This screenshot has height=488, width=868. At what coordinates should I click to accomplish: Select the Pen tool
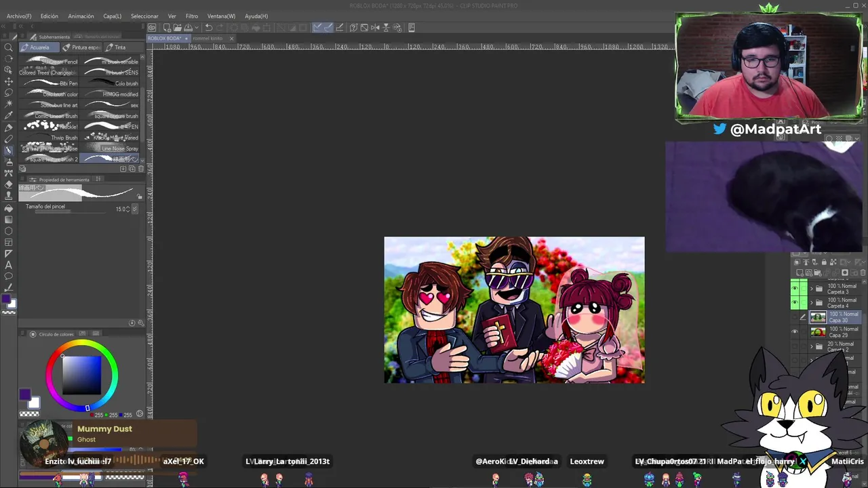8,127
